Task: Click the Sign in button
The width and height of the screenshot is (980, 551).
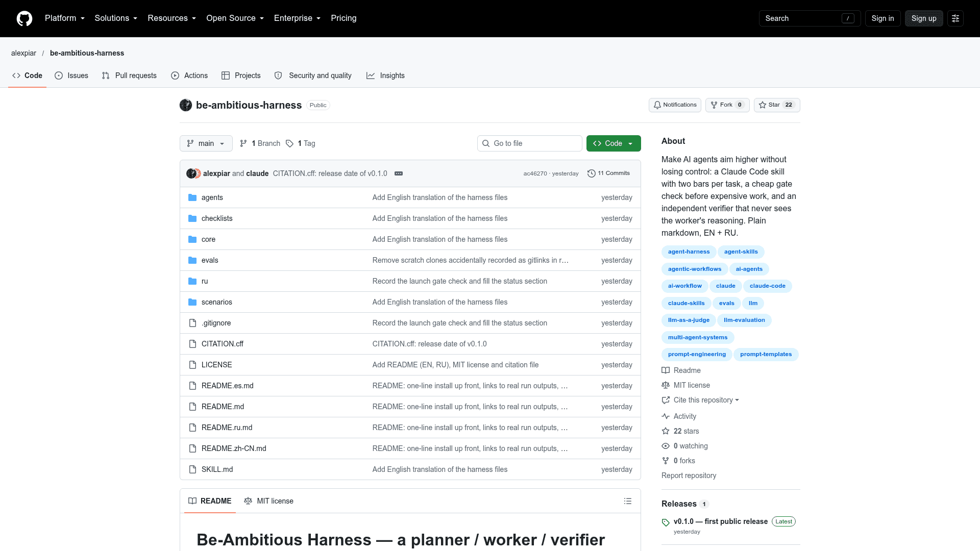Action: click(x=883, y=18)
